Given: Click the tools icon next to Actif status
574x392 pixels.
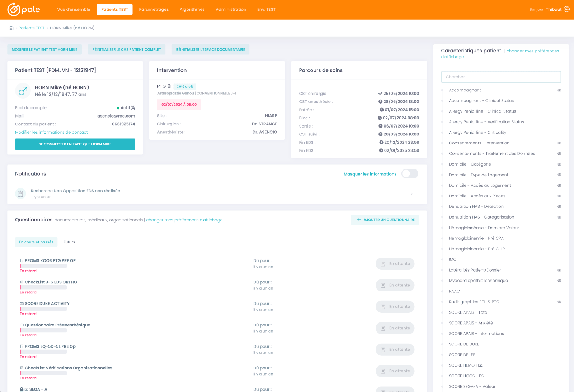Looking at the screenshot, I should click(133, 108).
